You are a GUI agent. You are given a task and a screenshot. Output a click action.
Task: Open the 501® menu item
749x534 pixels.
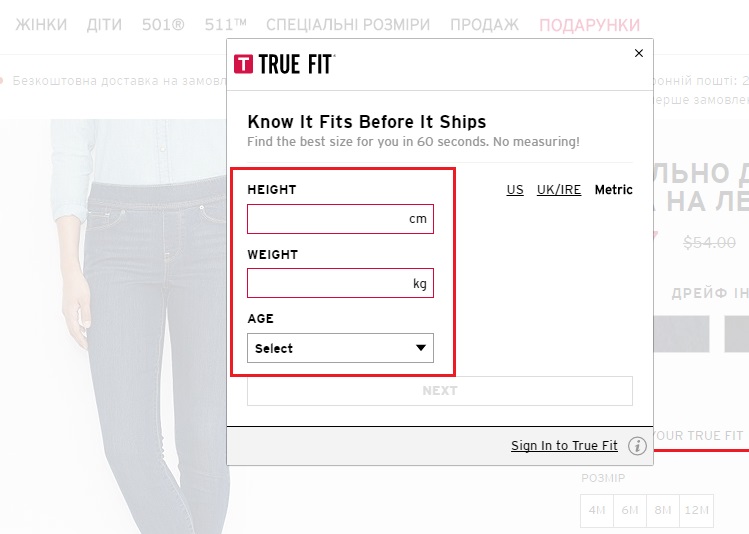click(x=164, y=24)
